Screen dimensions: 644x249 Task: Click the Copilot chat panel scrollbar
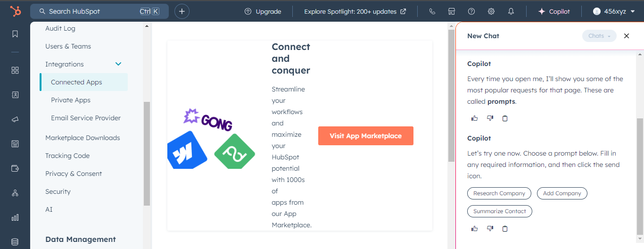(x=639, y=174)
